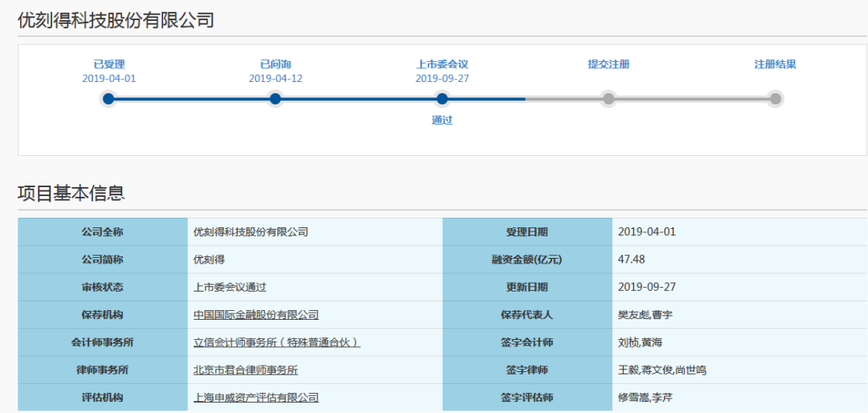Click the 评估机构 header cell
This screenshot has width=868, height=413.
click(x=102, y=398)
